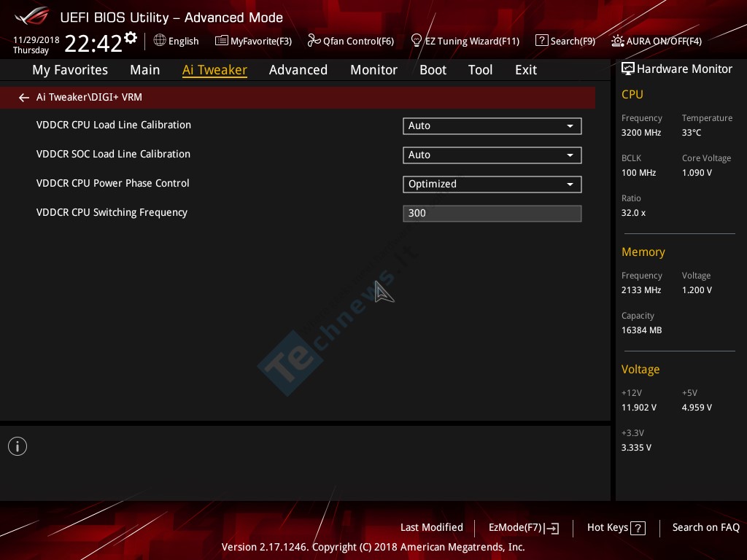The height and width of the screenshot is (560, 747).
Task: Click Ai Tweaker\DIGI+ VRM breadcrumb
Action: pyautogui.click(x=89, y=97)
